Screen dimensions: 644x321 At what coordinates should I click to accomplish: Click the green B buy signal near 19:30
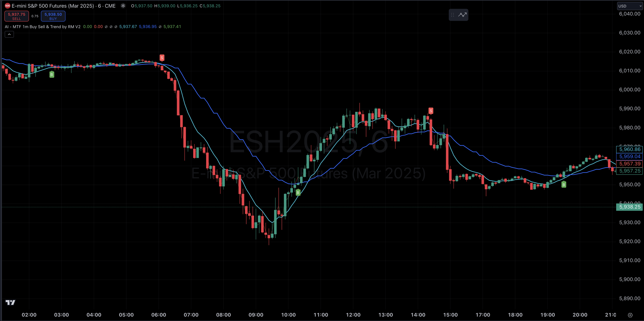click(x=564, y=185)
